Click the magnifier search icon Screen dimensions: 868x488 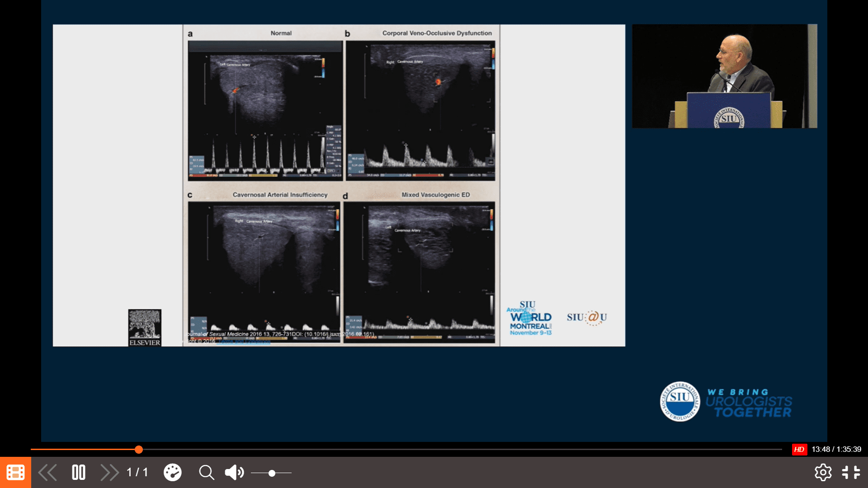tap(207, 473)
